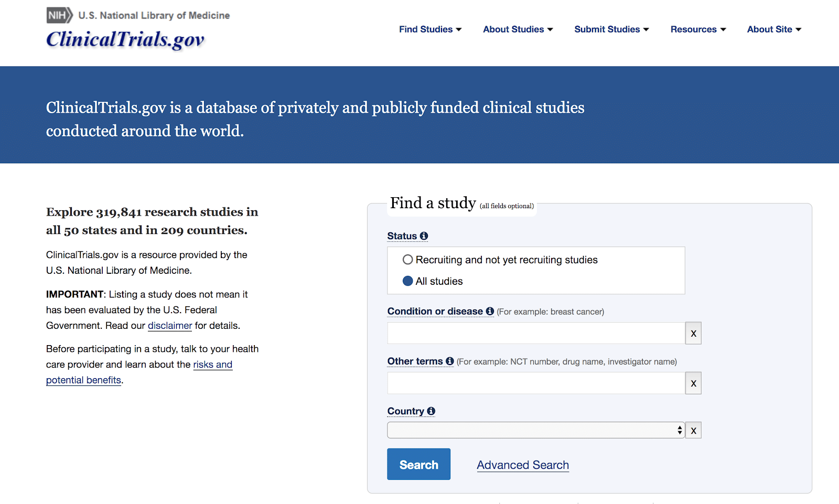Screen dimensions: 839x504
Task: Open the Advanced Search link
Action: 523,465
